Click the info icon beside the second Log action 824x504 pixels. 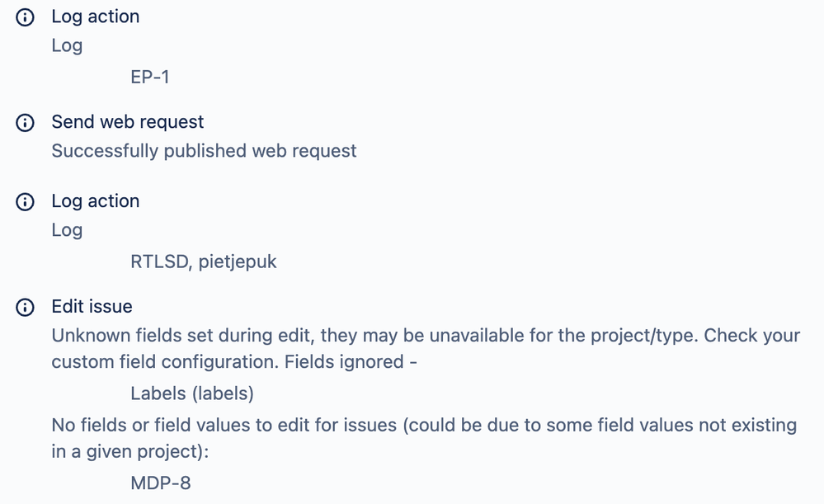coord(24,200)
